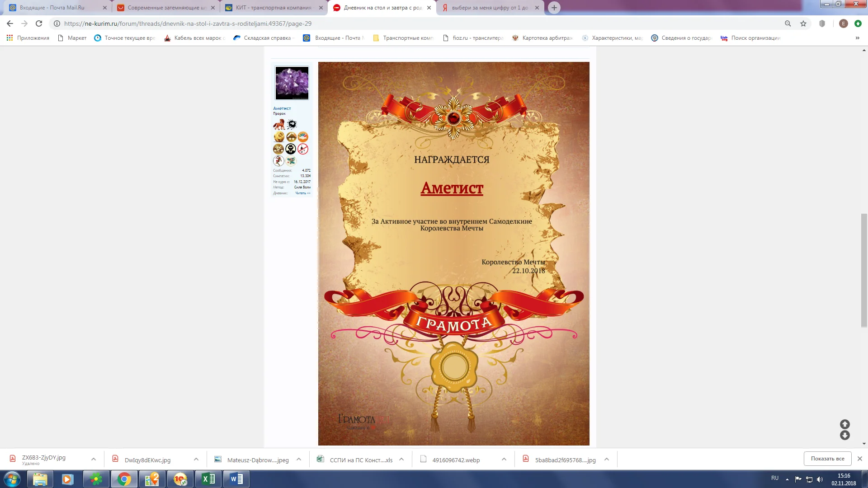Show hidden bookmarks with double chevron
Screen dimensions: 868x488
click(x=857, y=38)
